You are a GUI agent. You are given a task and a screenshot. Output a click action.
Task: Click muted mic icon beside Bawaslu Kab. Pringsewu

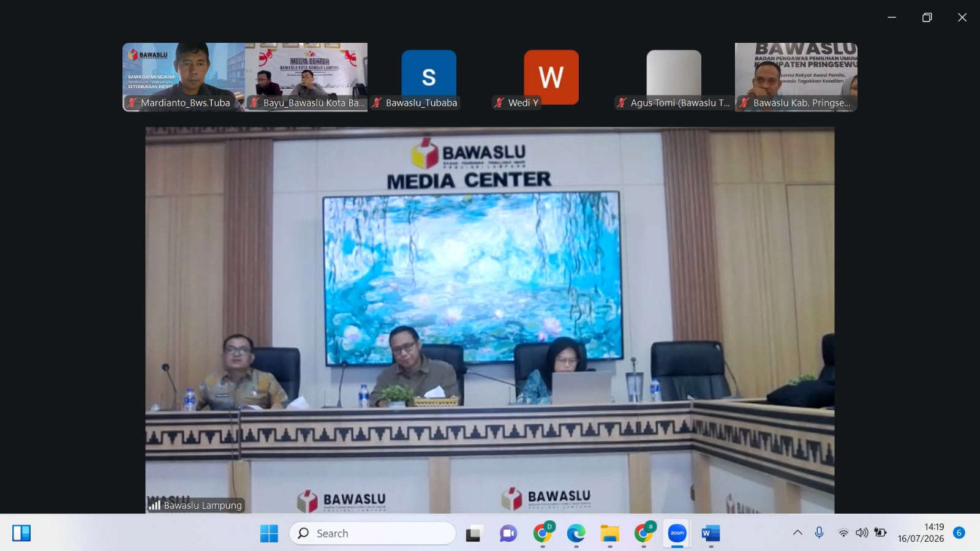point(744,103)
